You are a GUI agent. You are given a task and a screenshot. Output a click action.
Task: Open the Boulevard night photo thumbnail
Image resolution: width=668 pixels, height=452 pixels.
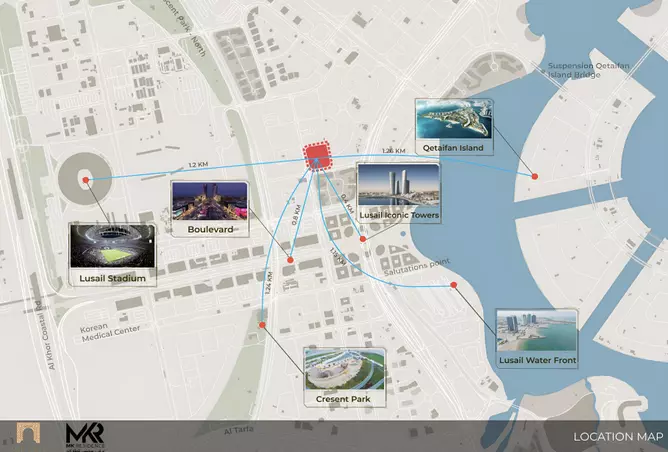click(210, 201)
